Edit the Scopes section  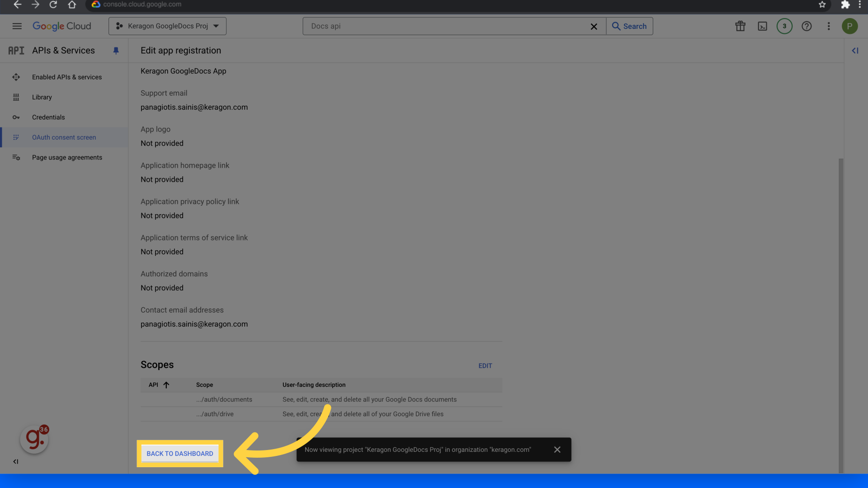(x=485, y=366)
